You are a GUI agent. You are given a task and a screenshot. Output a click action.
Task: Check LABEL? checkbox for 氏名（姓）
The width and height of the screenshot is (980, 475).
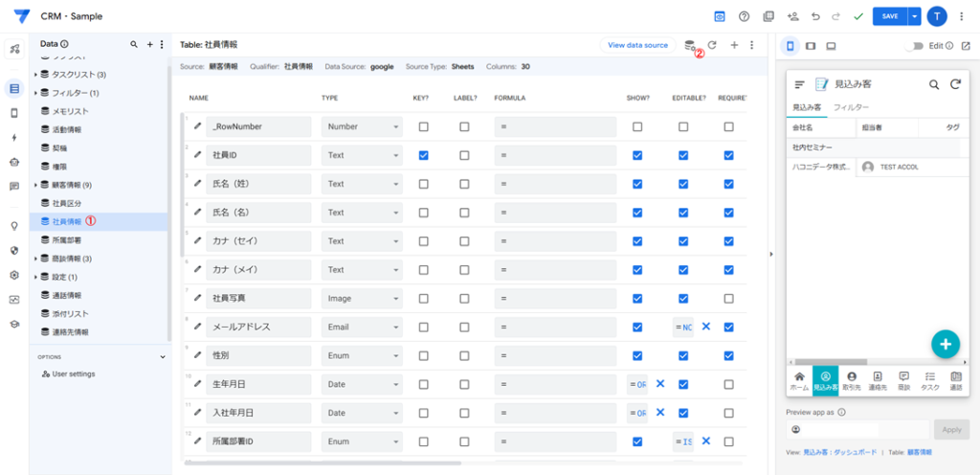coord(464,184)
